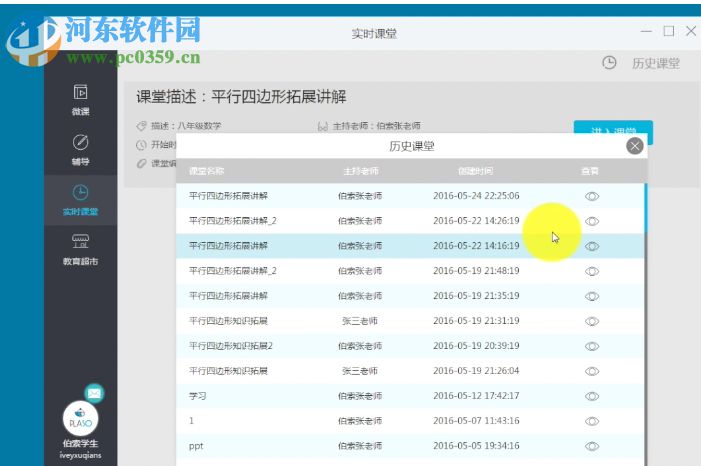This screenshot has height=466, width=701.
Task: Click the 主持老师 person icon
Action: click(323, 127)
